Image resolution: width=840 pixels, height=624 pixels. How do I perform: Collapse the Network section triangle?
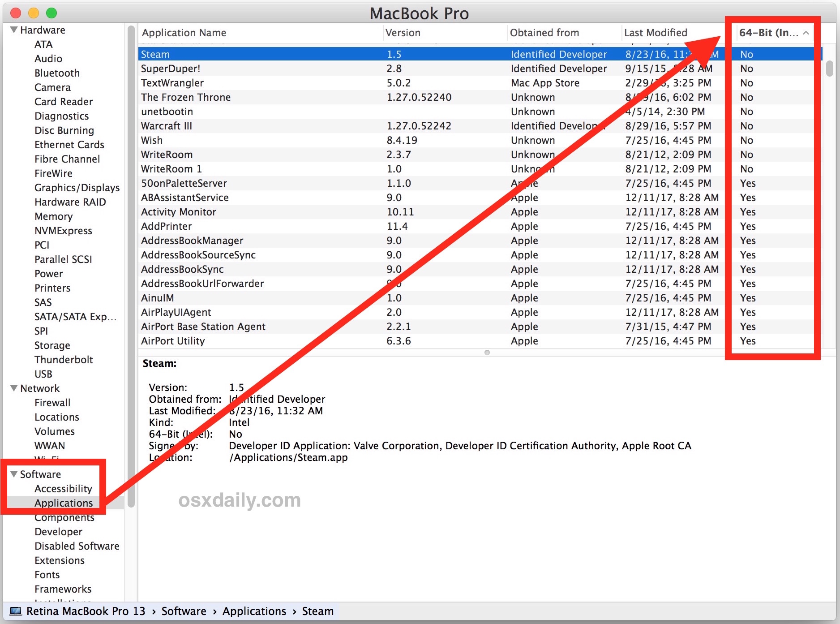[14, 388]
